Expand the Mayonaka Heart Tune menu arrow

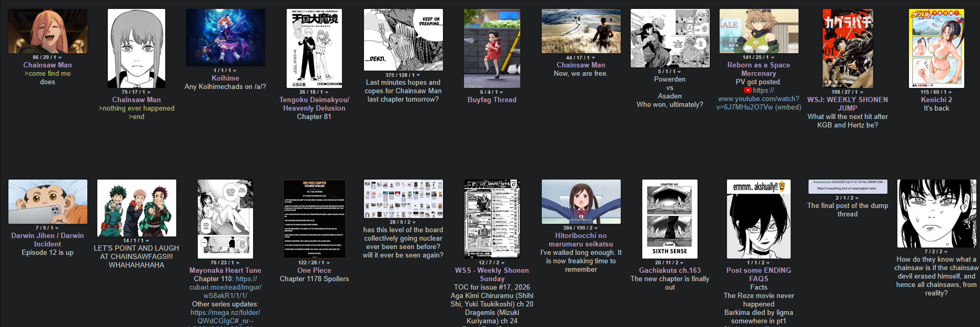click(x=238, y=263)
